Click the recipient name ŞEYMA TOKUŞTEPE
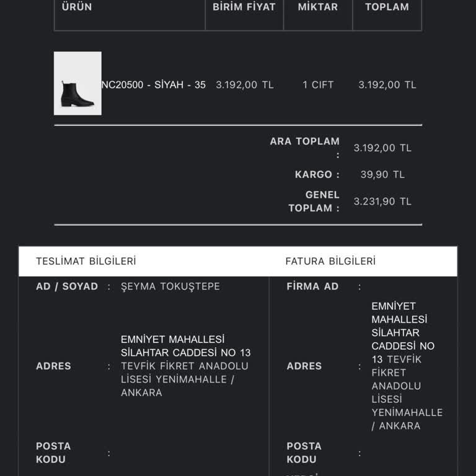 (x=170, y=286)
